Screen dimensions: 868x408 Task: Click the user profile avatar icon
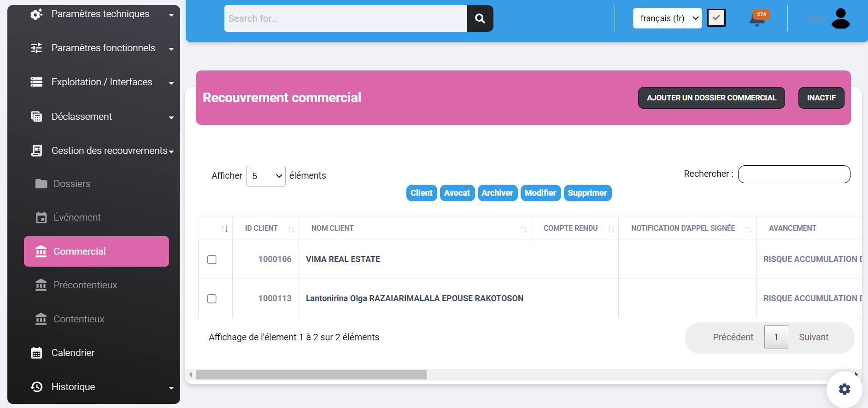(x=840, y=19)
